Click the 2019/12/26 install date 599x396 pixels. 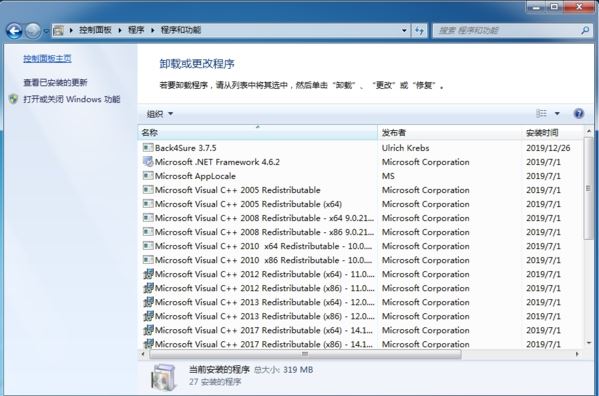548,148
